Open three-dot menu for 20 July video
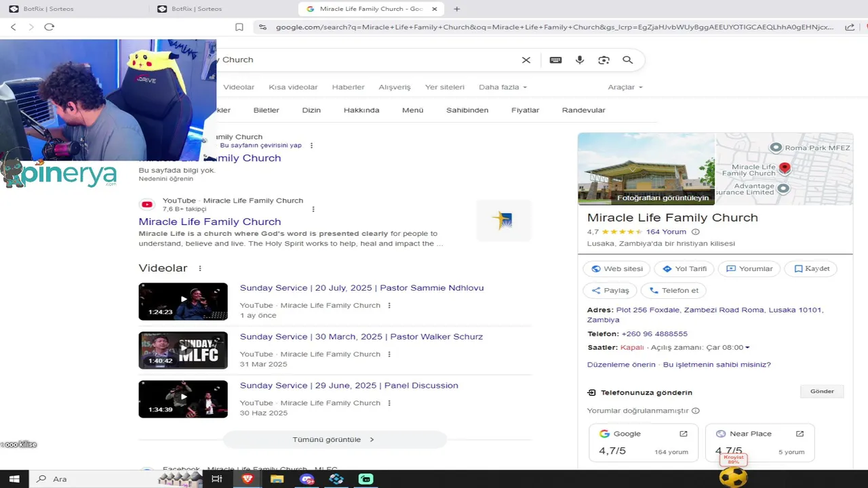 click(x=389, y=306)
